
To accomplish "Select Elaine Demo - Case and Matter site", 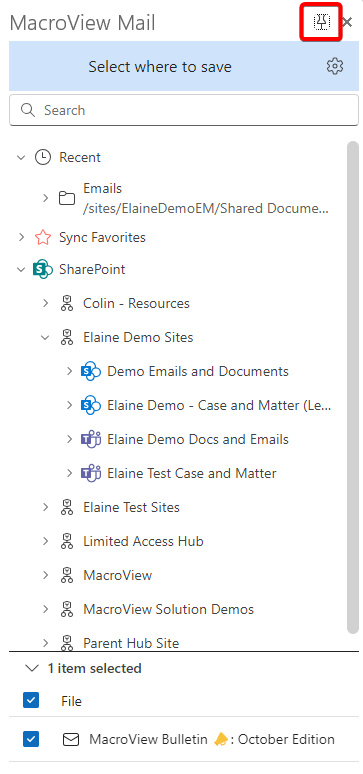I will [219, 405].
